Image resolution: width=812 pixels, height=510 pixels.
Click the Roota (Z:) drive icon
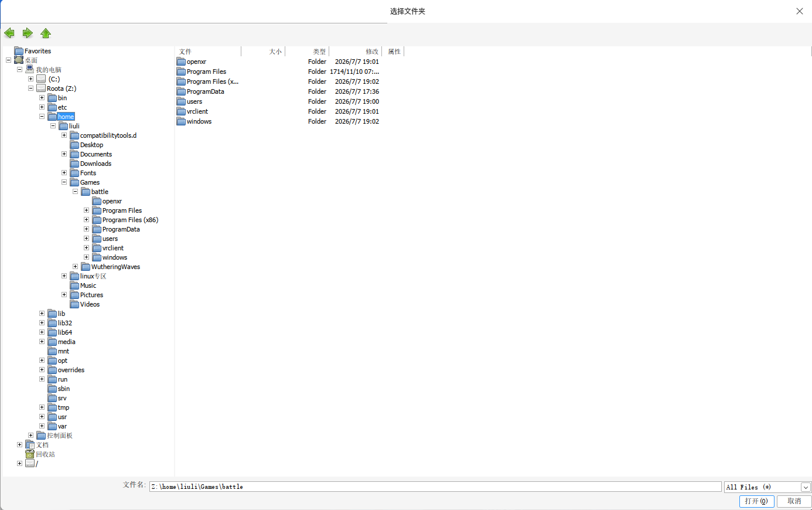pos(41,89)
